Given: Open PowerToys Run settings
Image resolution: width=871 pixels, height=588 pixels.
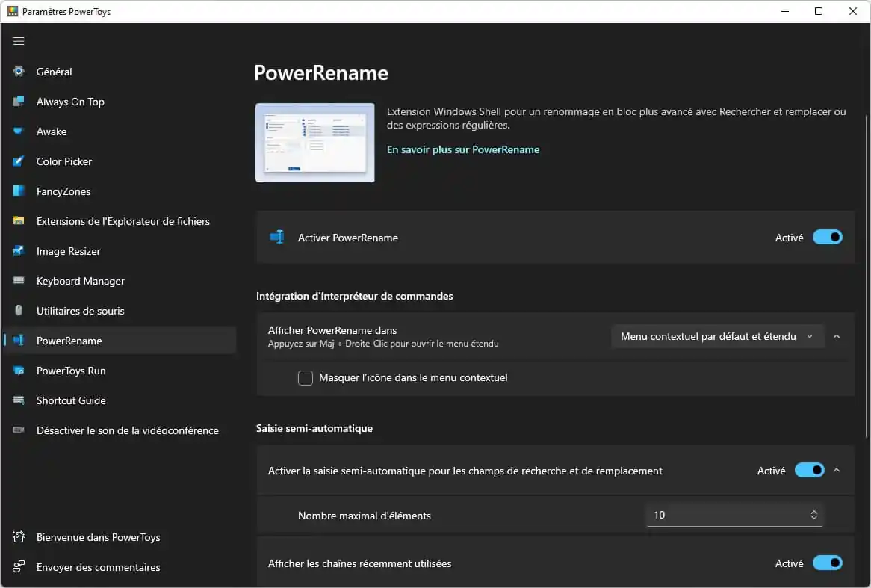Looking at the screenshot, I should point(120,370).
